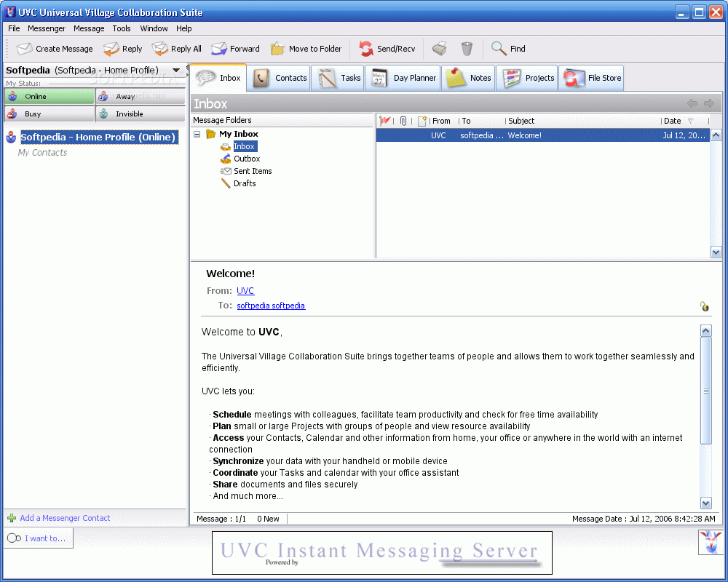728x582 pixels.
Task: Select the Outbox folder
Action: 247,159
